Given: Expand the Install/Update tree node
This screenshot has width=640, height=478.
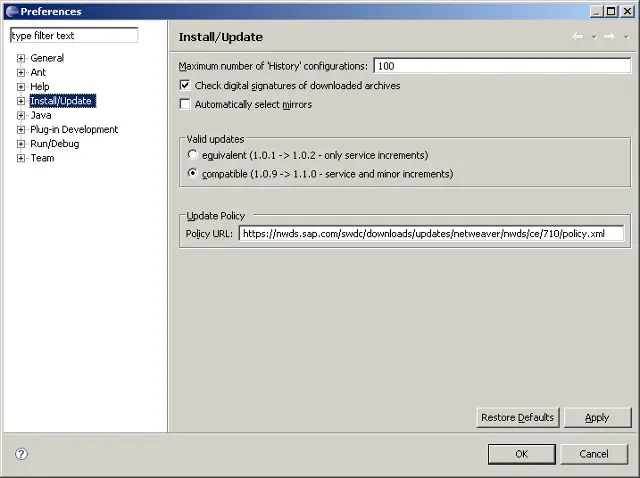Looking at the screenshot, I should 21,101.
